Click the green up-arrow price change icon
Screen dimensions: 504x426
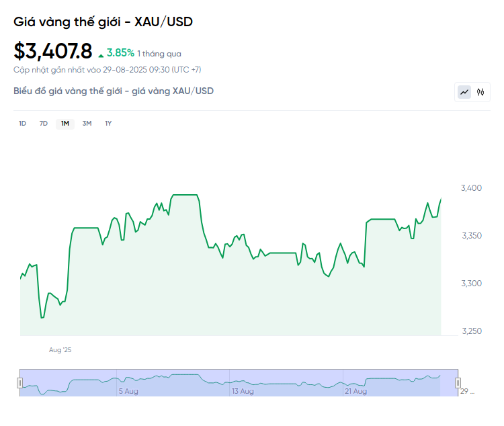(x=101, y=54)
